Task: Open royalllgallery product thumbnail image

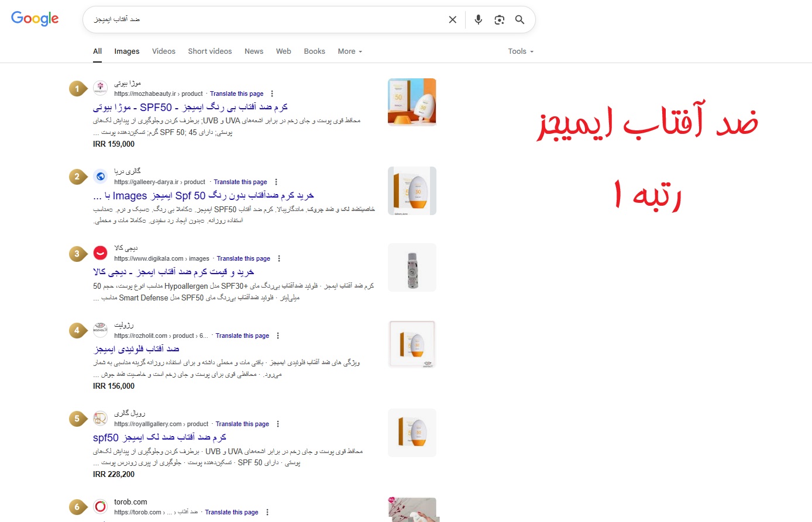Action: point(412,433)
